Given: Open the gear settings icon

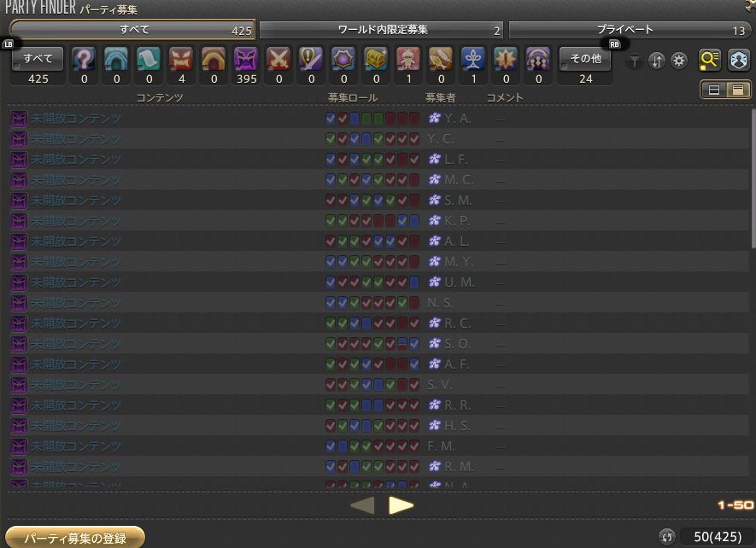Looking at the screenshot, I should [x=679, y=61].
